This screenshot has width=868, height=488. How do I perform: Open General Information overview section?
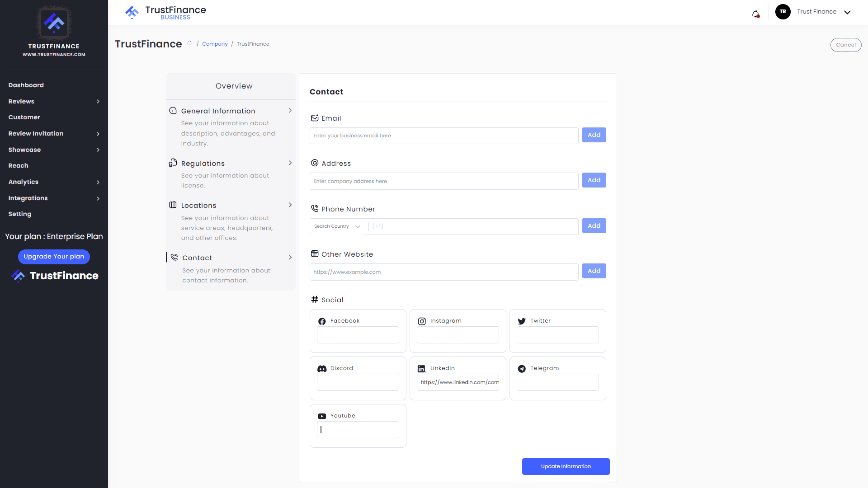(218, 111)
